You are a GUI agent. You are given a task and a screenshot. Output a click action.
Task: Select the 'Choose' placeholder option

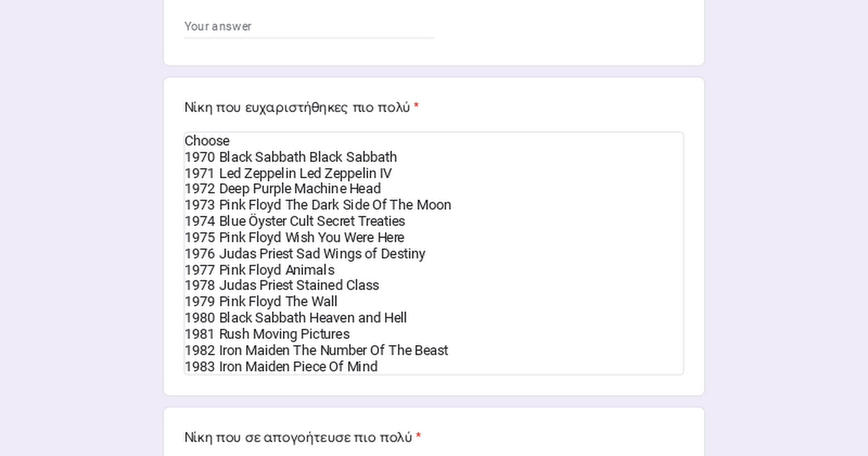(x=207, y=141)
